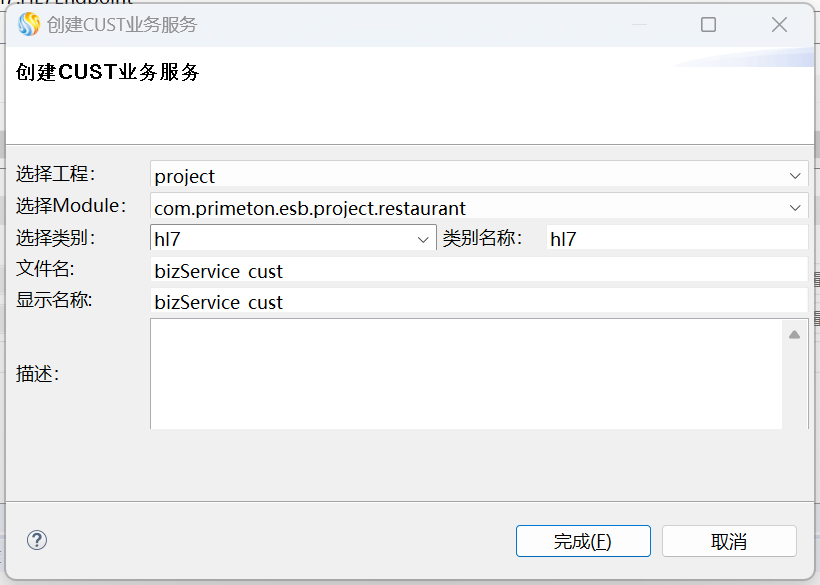Maximize the 创建CUST业务服务 dialog window
The image size is (820, 585).
(x=708, y=25)
